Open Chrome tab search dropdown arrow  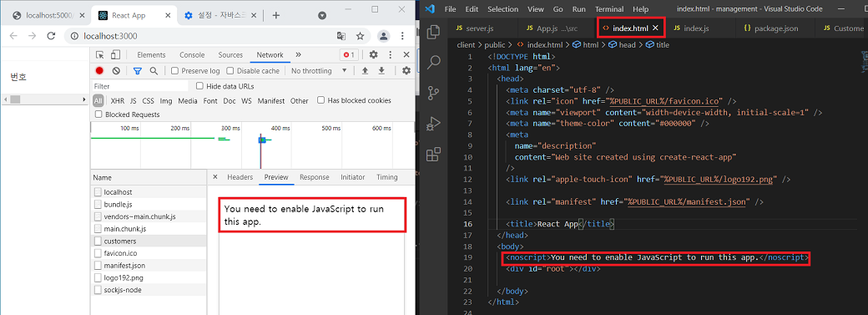coord(322,16)
